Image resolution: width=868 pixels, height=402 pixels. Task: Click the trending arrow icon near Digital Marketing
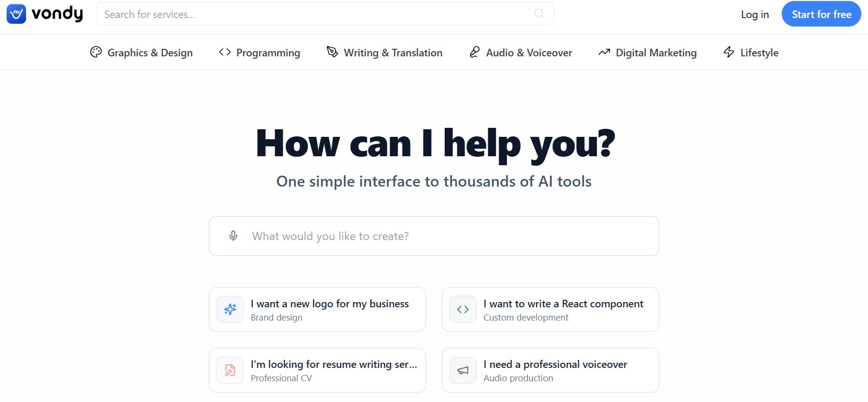[x=603, y=52]
